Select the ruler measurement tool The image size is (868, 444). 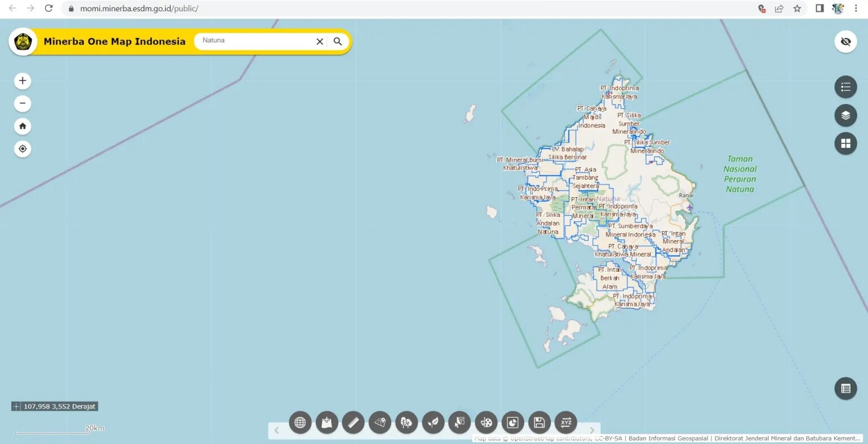click(x=353, y=423)
